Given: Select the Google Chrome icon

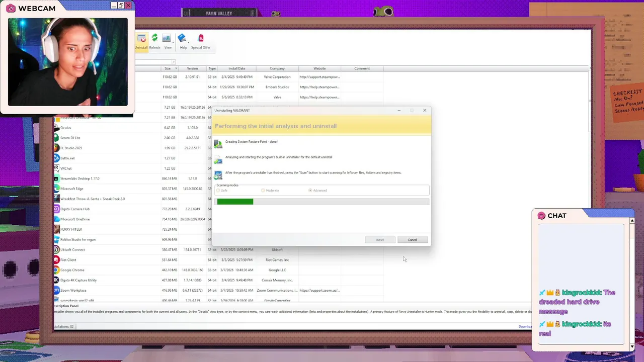Looking at the screenshot, I should [x=57, y=270].
